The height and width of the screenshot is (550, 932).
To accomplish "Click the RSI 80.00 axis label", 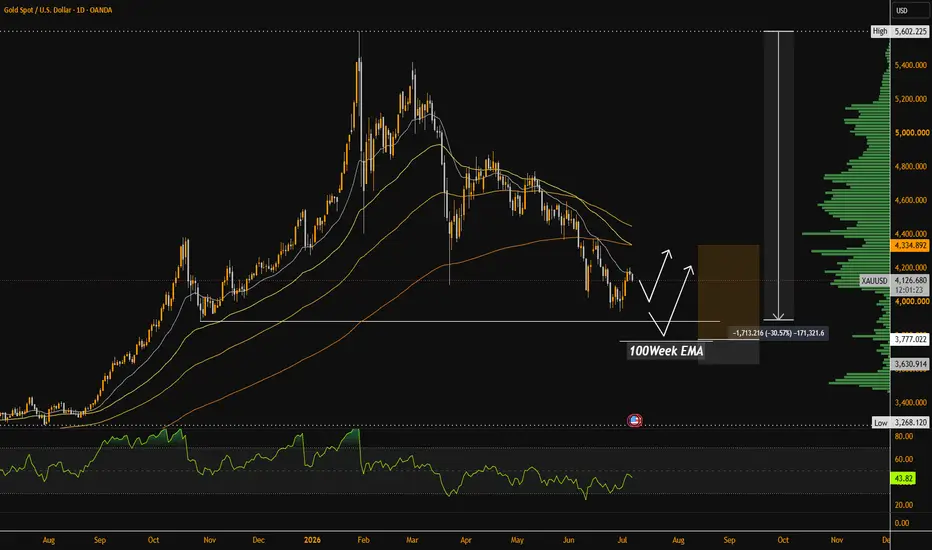I will (x=903, y=436).
